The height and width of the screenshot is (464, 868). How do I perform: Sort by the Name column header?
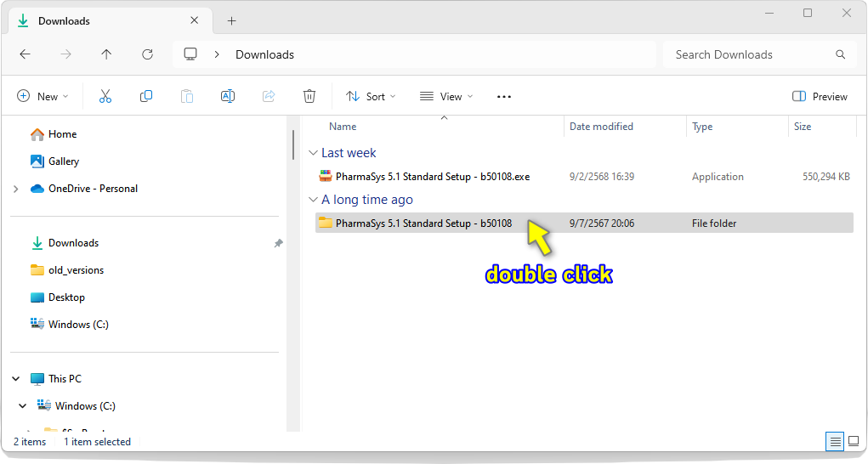343,127
